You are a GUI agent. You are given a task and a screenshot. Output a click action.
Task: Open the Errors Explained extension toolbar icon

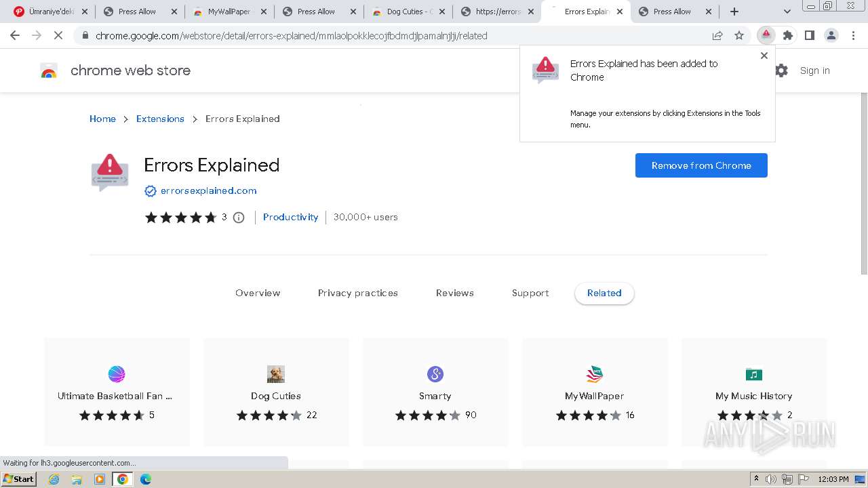tap(766, 35)
